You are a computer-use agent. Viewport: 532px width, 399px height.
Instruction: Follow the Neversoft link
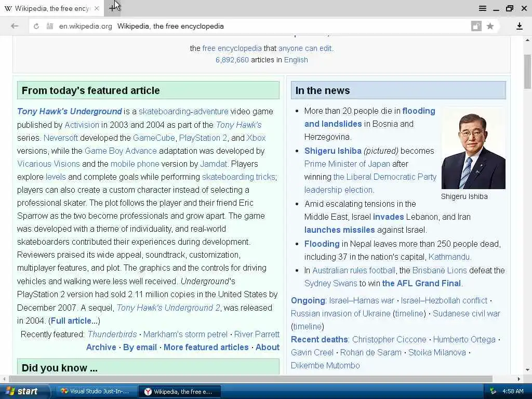[x=61, y=138]
